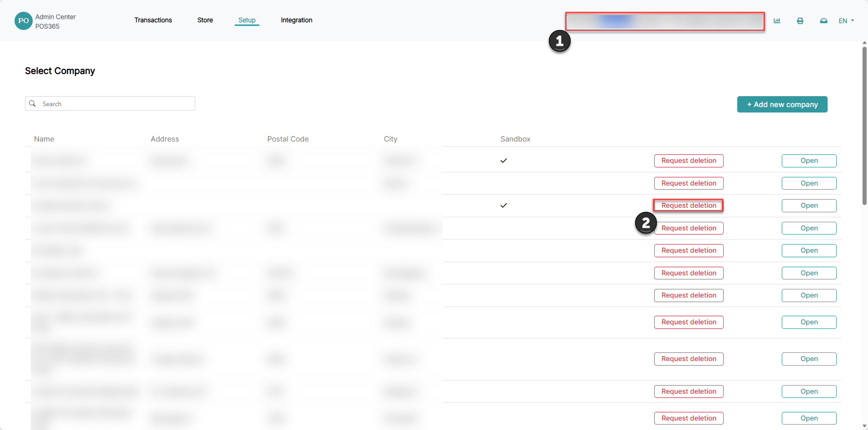
Task: Open the Setup menu
Action: pos(247,20)
